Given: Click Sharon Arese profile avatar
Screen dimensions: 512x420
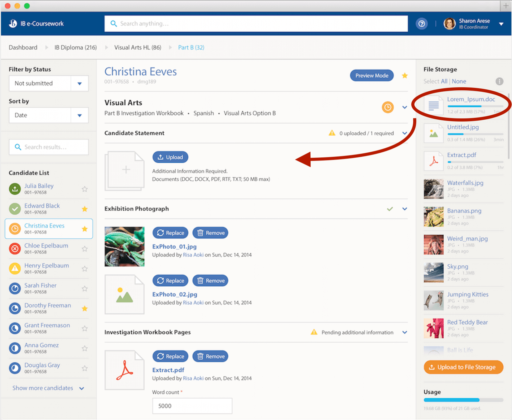Looking at the screenshot, I should click(449, 24).
